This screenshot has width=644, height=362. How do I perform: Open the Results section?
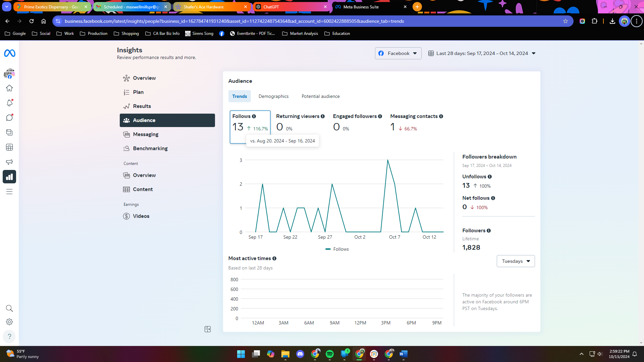click(x=142, y=106)
